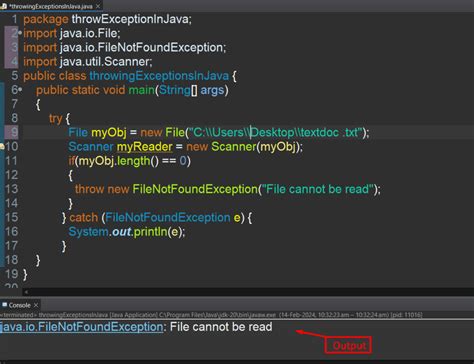Click 'java.io.FileNotFoundException' import on line 3
This screenshot has width=474, height=364.
[x=142, y=47]
